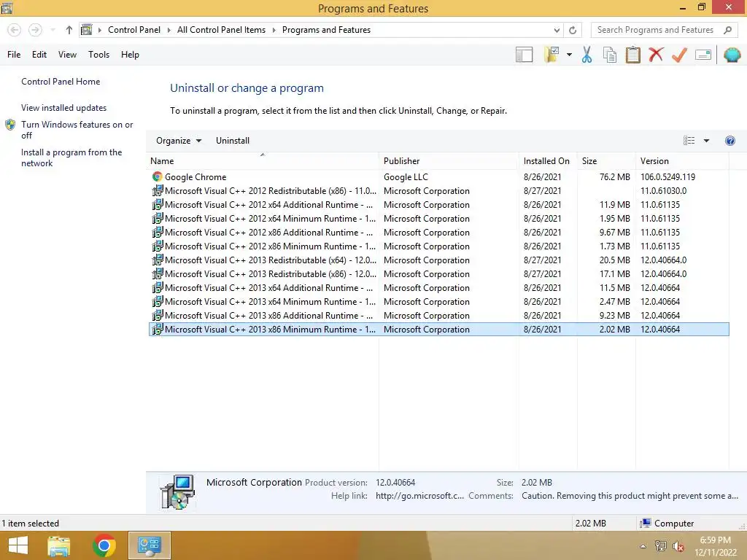Select Visual C++ 2012 x64 Minimum Runtime
747x560 pixels.
[438, 219]
